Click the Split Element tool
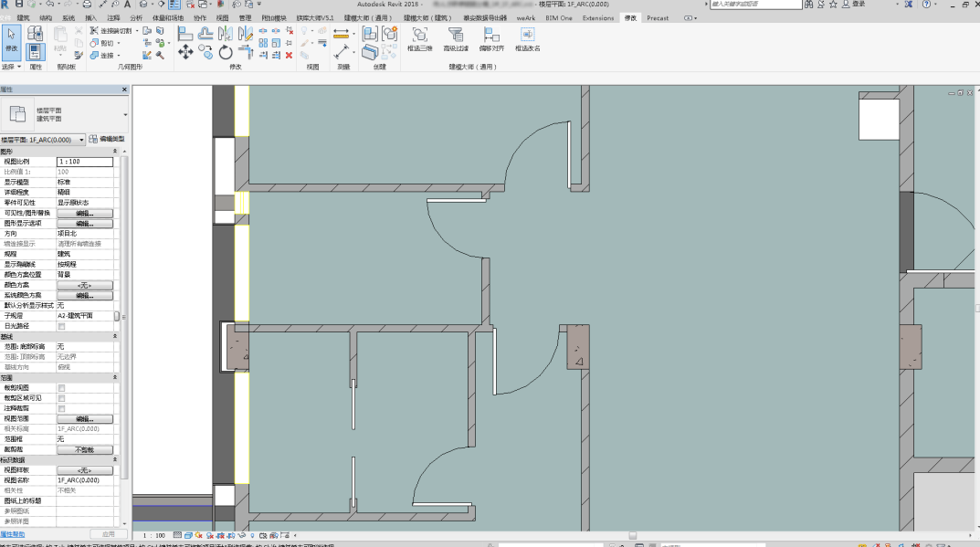This screenshot has width=980, height=547. pos(263,31)
